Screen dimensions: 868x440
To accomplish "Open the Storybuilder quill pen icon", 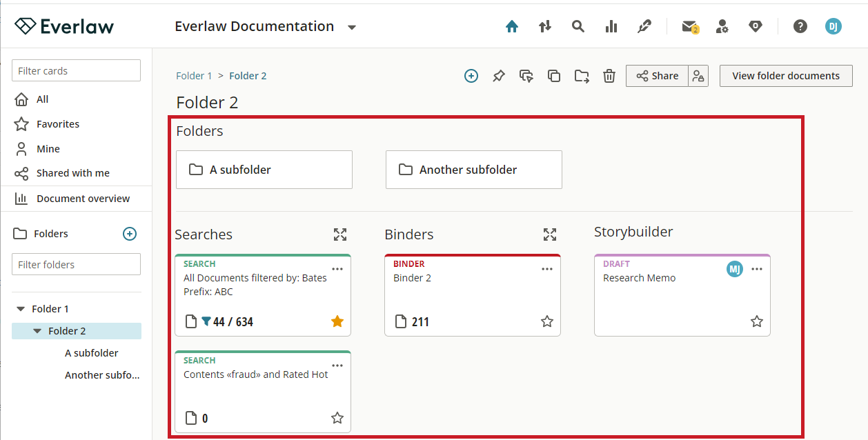I will [644, 27].
